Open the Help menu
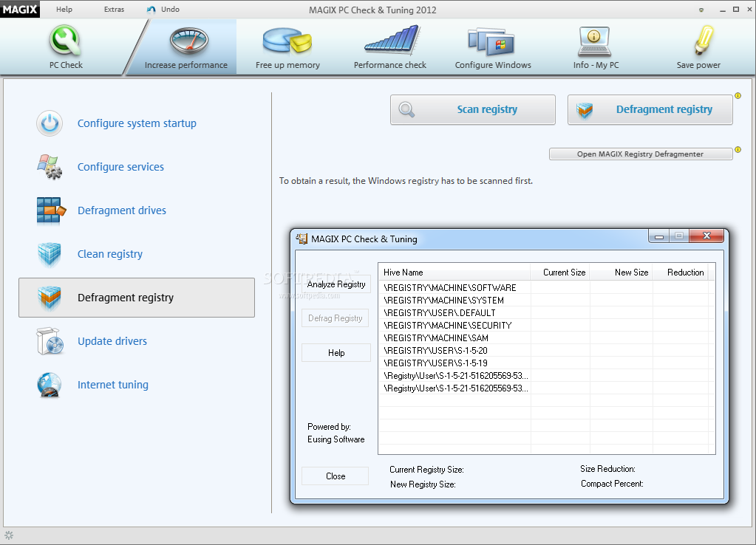Image resolution: width=756 pixels, height=545 pixels. pyautogui.click(x=64, y=9)
